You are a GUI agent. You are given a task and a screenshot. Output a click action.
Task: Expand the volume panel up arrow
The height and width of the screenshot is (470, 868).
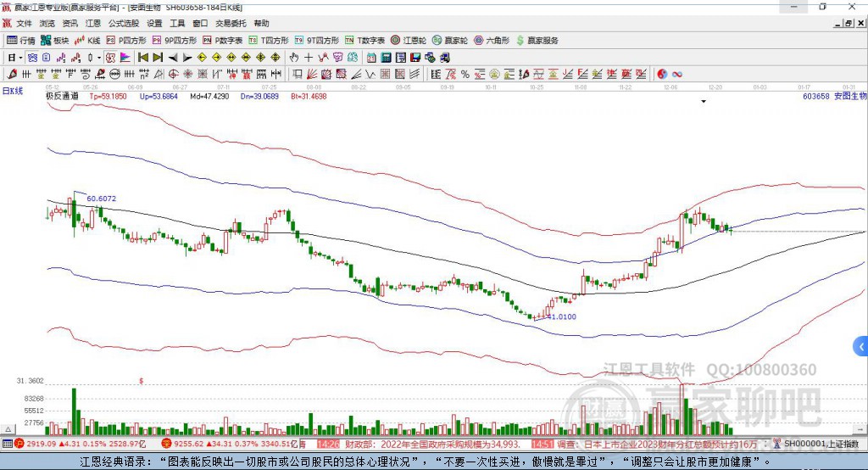coord(8,429)
